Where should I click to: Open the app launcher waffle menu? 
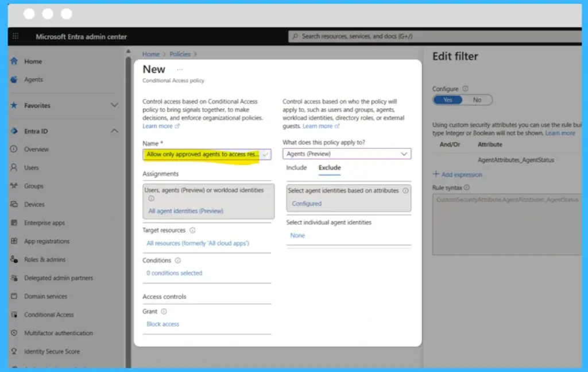pos(15,36)
